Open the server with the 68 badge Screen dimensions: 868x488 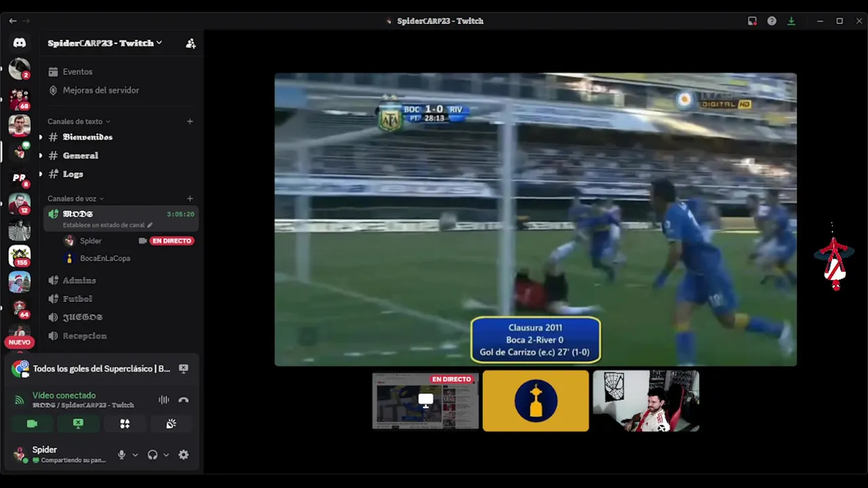click(20, 99)
